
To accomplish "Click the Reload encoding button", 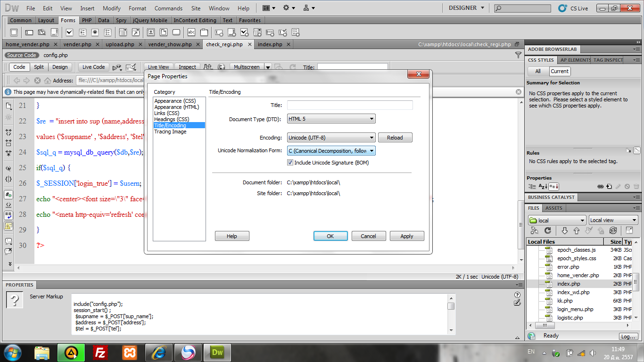I will click(395, 138).
